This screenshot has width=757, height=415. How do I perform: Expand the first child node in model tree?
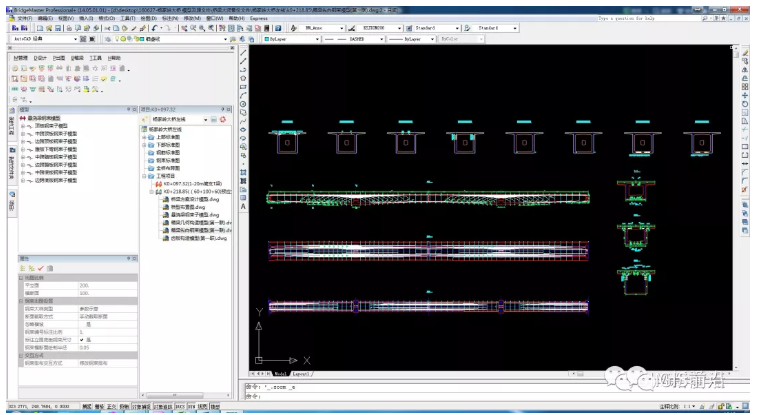coord(23,126)
